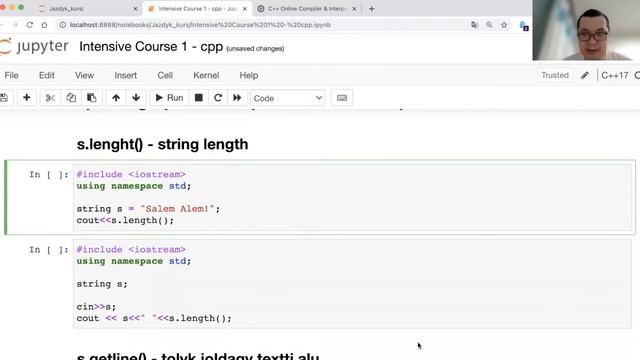
Task: Open the Insert menu
Action: click(x=126, y=76)
